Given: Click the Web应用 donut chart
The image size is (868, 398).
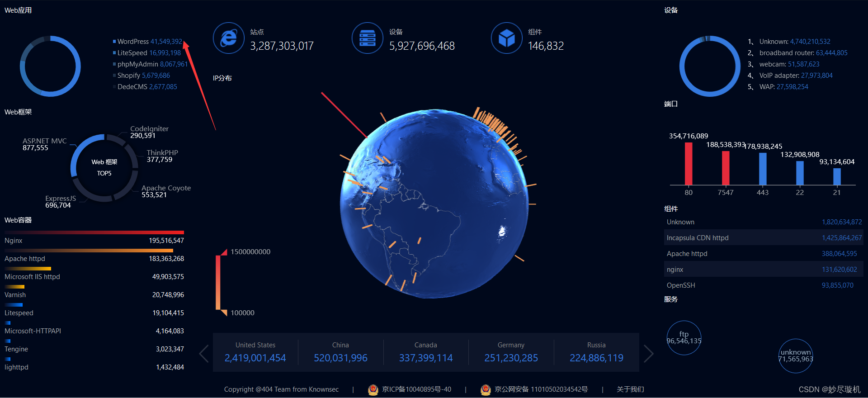Looking at the screenshot, I should click(x=50, y=66).
